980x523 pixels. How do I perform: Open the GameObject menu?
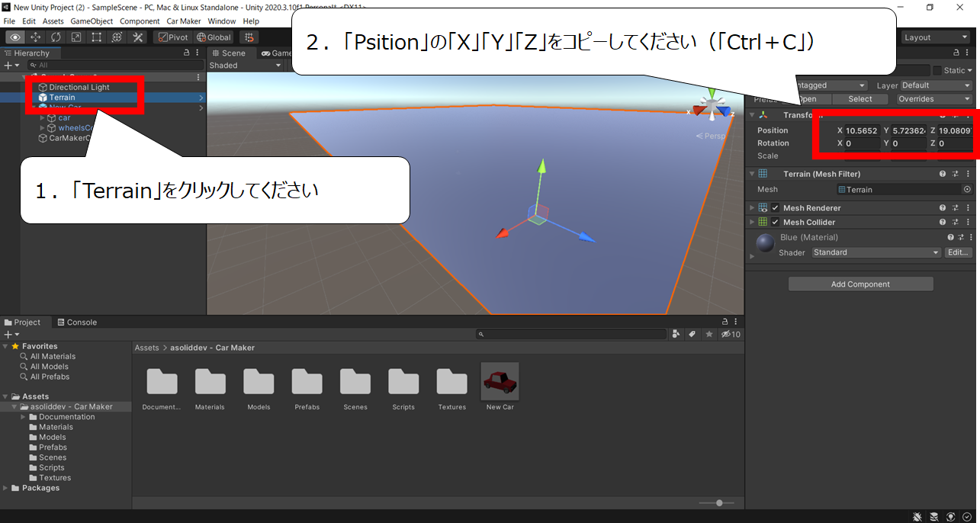pos(93,21)
